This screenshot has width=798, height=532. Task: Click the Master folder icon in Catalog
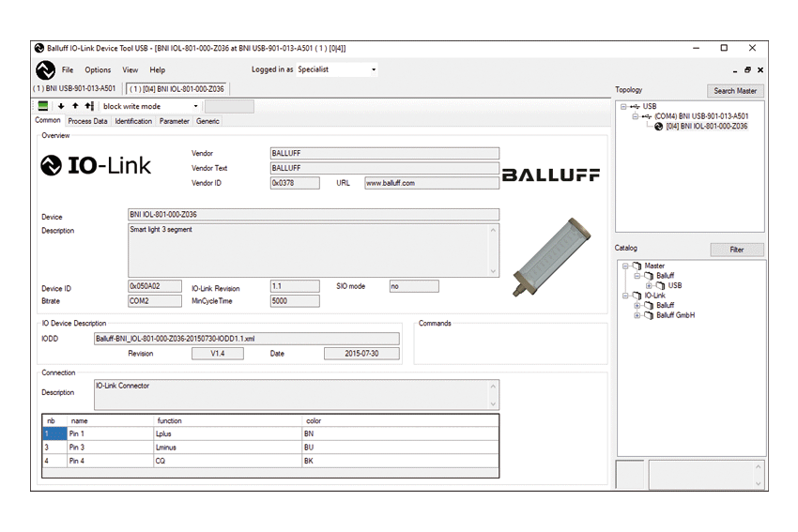pos(637,266)
